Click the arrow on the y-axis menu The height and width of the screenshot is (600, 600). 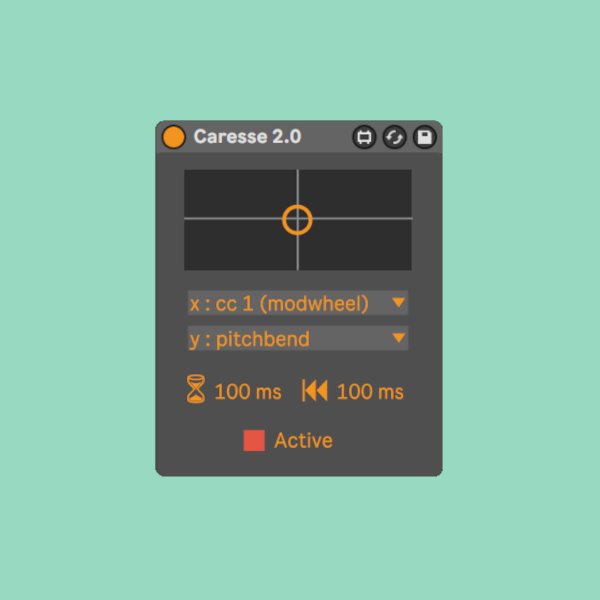[398, 338]
